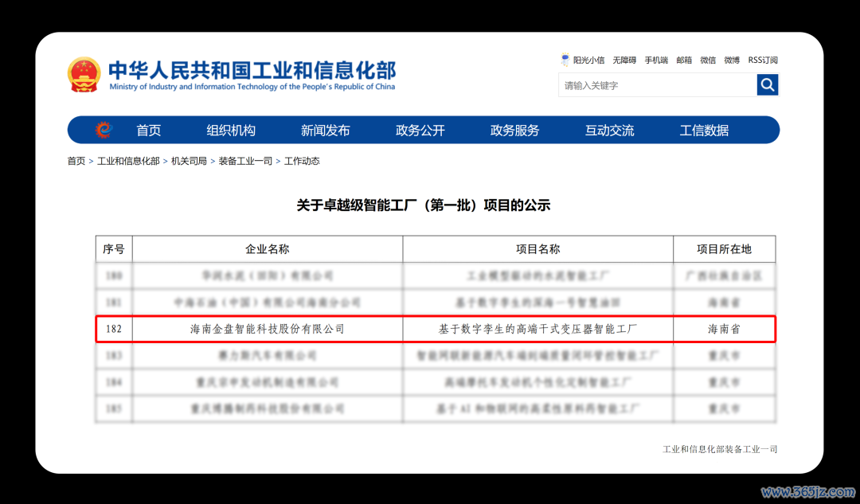Click the cell with number 182
The image size is (860, 504).
tap(114, 329)
